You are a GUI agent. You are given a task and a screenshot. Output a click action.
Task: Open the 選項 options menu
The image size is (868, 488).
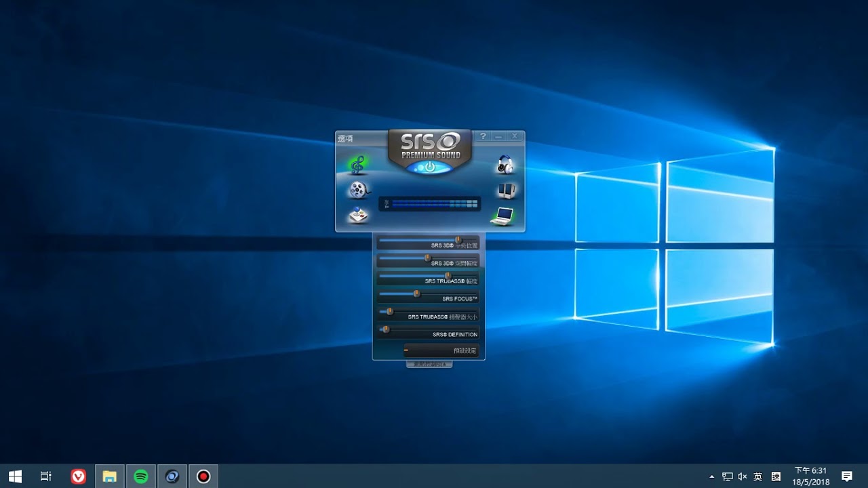(345, 138)
